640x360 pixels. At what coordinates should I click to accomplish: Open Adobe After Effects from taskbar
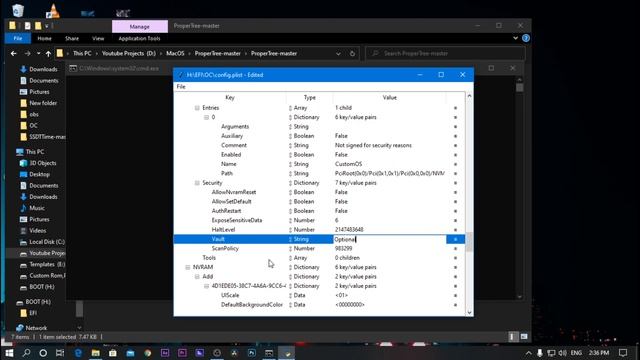pyautogui.click(x=165, y=353)
